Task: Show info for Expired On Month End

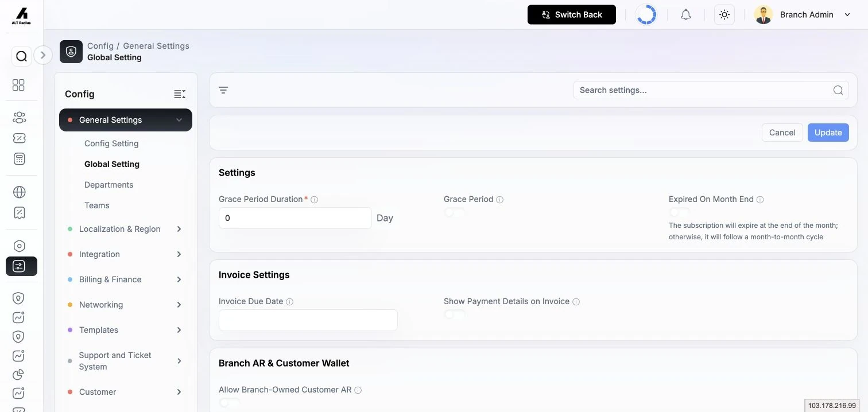Action: tap(760, 200)
